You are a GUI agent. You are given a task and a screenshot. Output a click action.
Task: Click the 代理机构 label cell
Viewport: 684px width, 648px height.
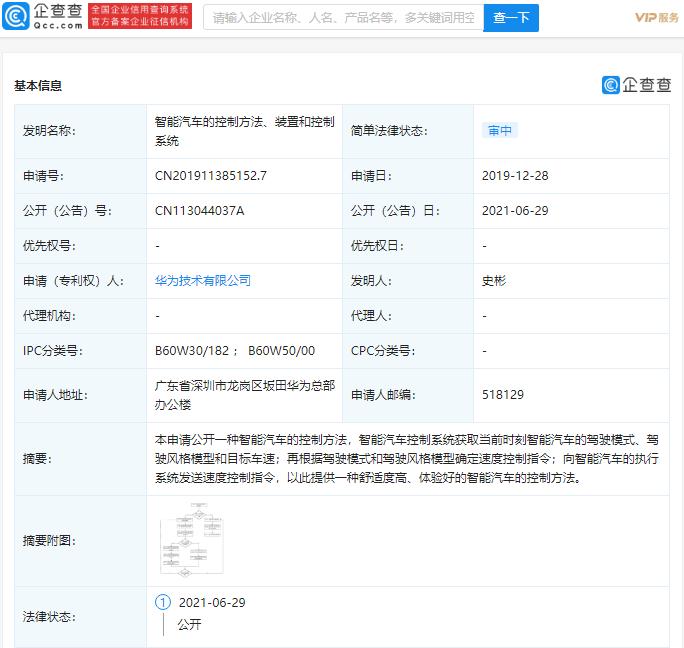(x=81, y=316)
